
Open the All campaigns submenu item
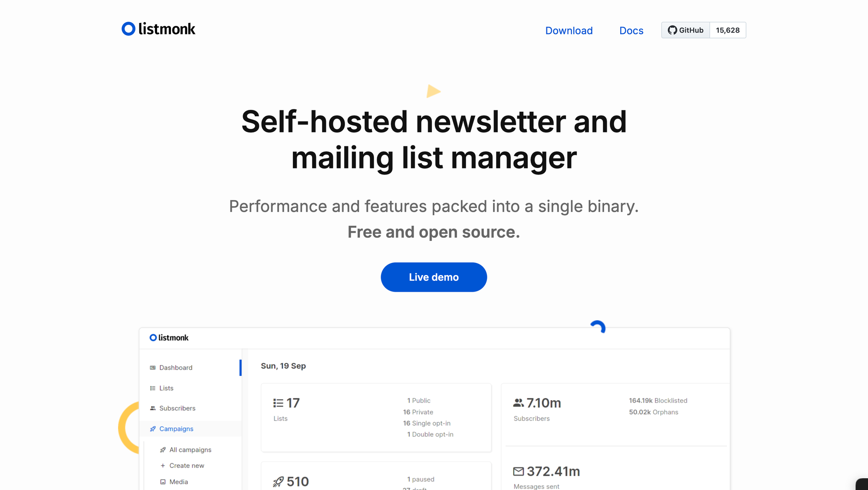pyautogui.click(x=190, y=450)
